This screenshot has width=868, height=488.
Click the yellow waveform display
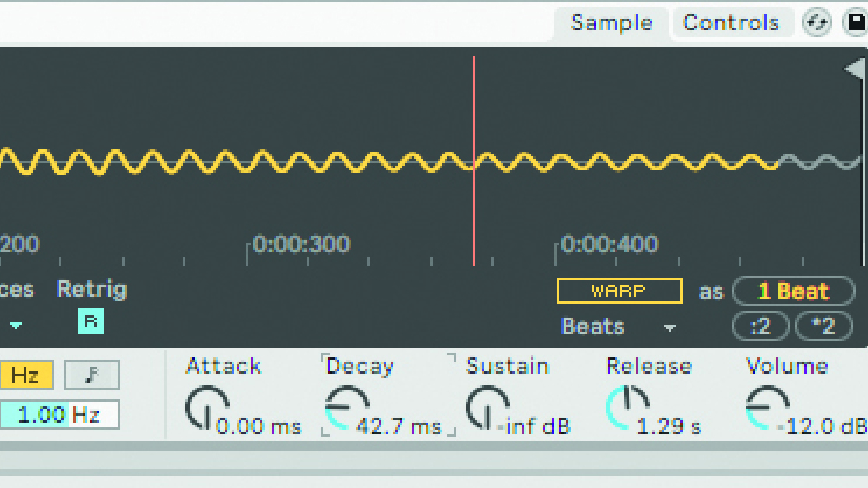pos(388,162)
